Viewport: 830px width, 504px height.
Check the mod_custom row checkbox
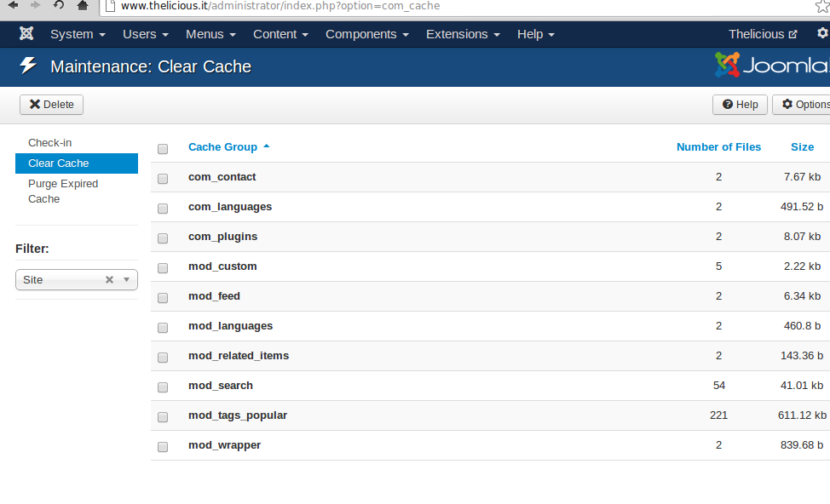pos(163,268)
